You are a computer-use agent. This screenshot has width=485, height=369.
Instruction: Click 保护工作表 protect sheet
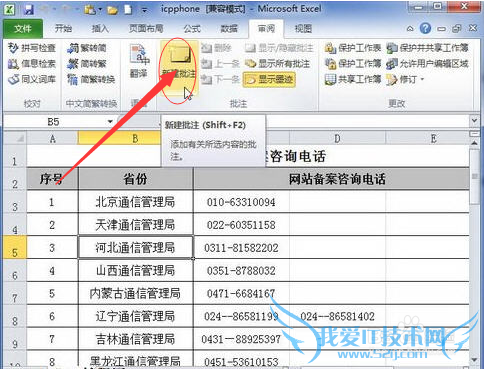(353, 48)
